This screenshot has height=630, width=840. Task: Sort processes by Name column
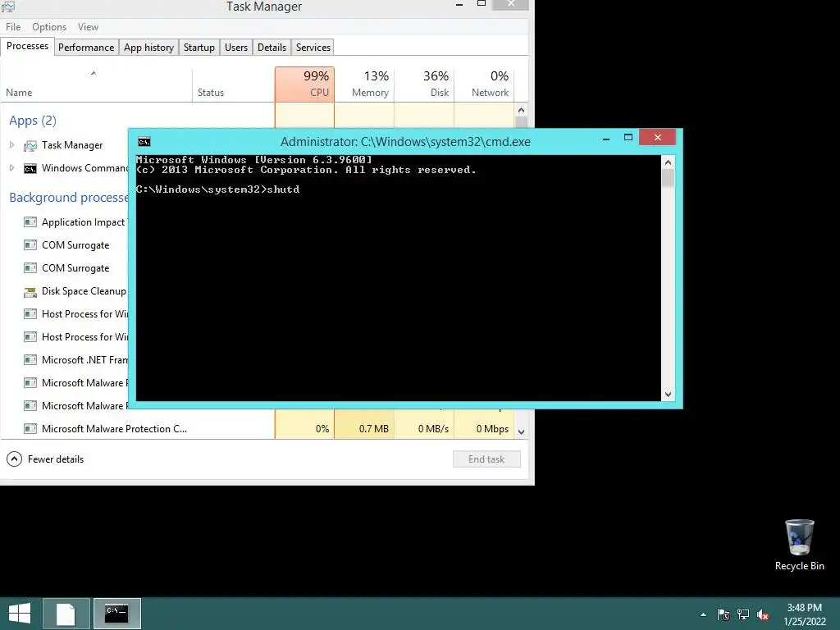(97, 84)
